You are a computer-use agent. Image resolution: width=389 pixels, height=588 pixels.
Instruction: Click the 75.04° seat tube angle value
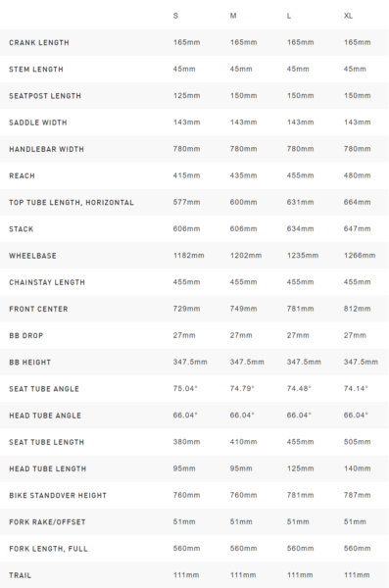coord(185,388)
